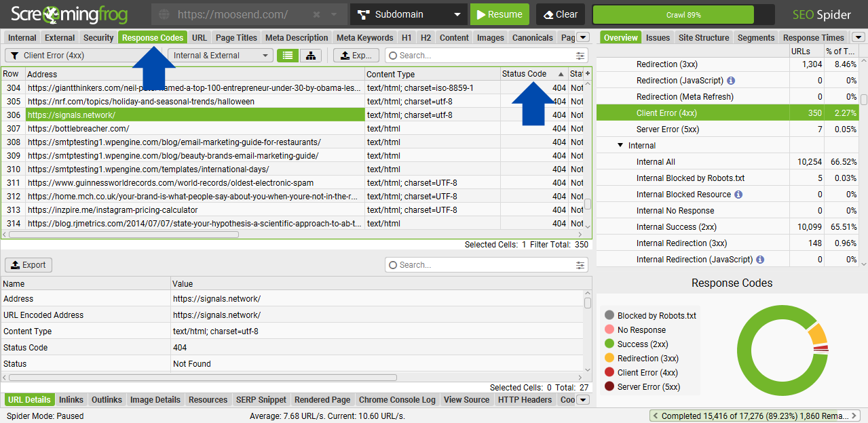Open the Segments tab
This screenshot has width=868, height=423.
[x=756, y=38]
